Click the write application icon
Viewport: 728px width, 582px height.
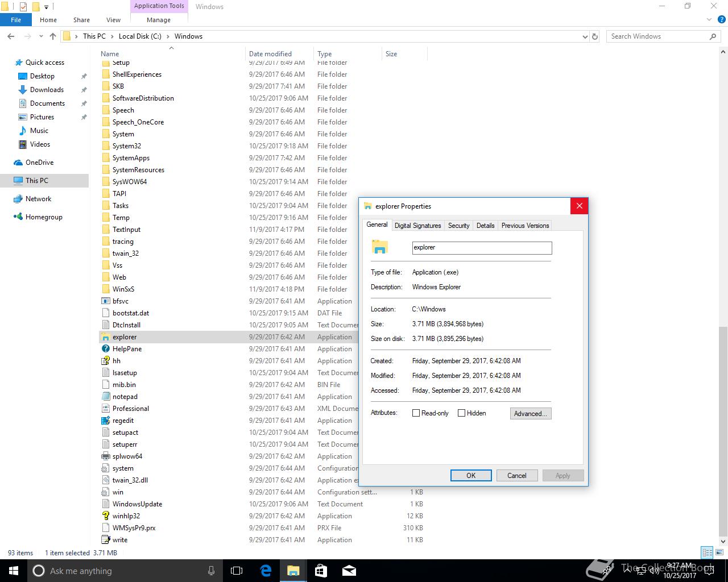[105, 540]
